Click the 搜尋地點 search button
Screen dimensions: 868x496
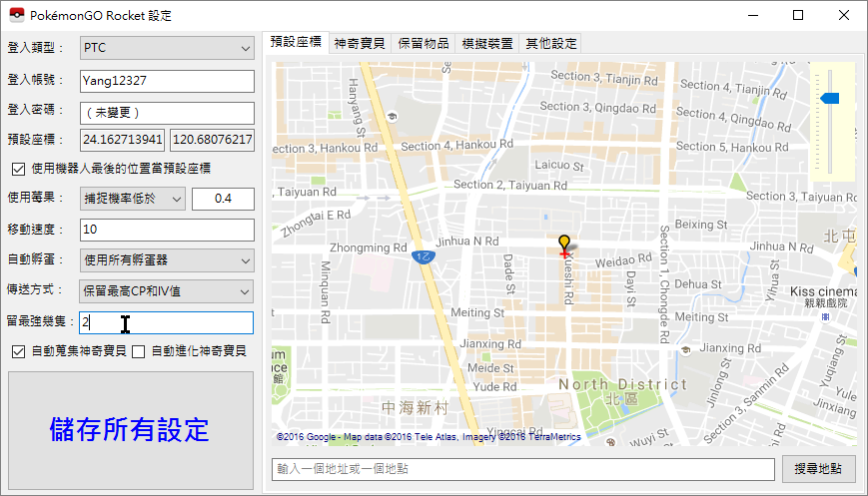pyautogui.click(x=818, y=469)
